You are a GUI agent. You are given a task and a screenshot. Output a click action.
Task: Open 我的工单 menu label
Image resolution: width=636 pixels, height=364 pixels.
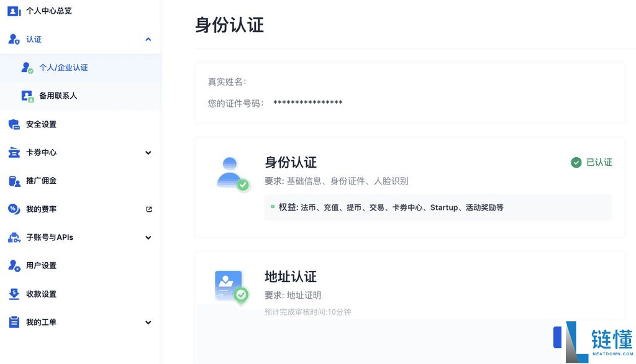click(x=41, y=322)
